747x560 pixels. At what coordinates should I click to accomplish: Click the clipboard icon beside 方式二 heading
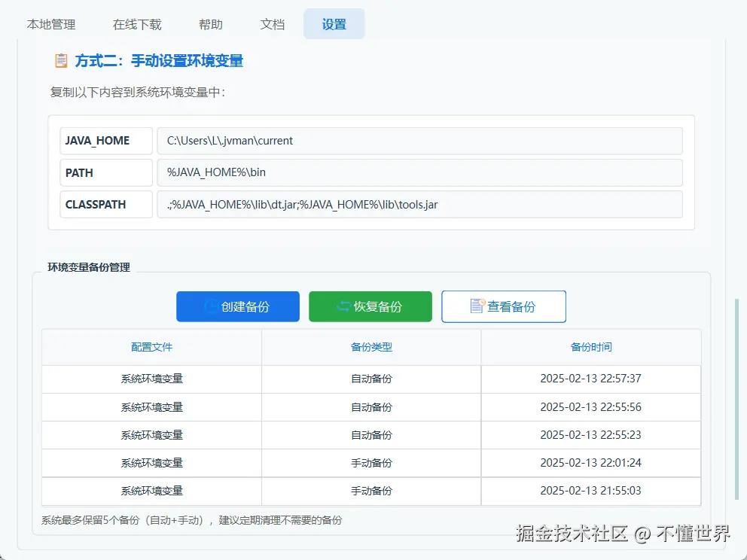[x=61, y=61]
